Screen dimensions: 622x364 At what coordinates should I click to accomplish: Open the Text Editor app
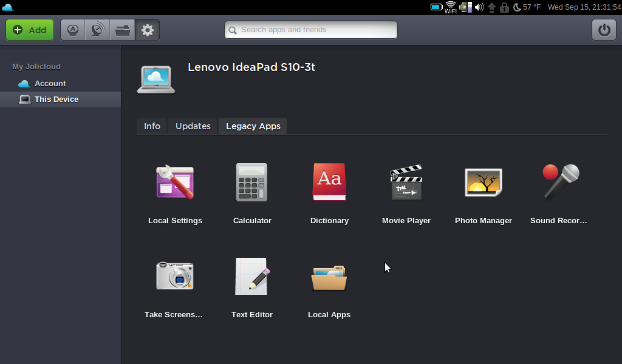click(x=251, y=276)
